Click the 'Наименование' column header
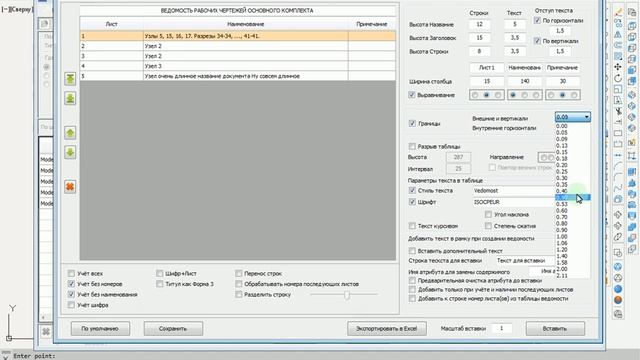 (x=246, y=24)
